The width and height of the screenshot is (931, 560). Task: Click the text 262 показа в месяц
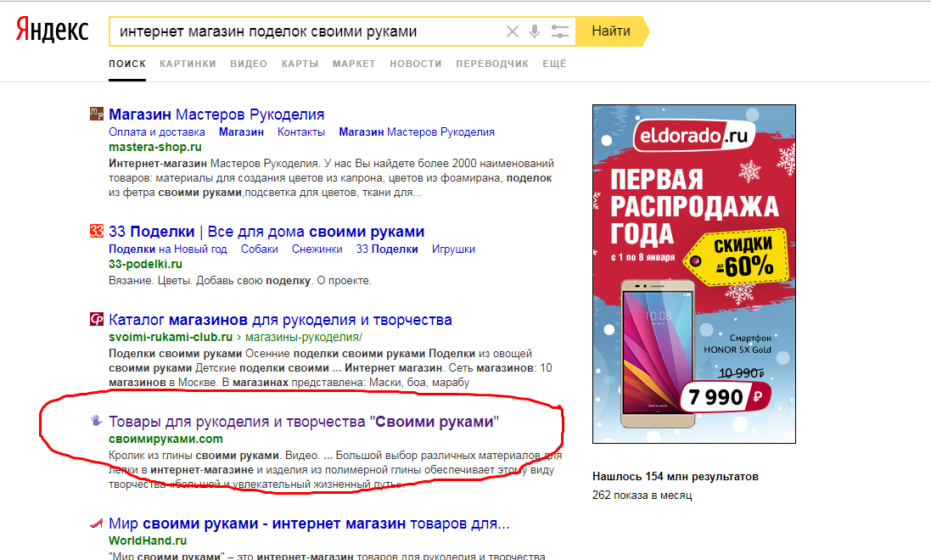(642, 495)
